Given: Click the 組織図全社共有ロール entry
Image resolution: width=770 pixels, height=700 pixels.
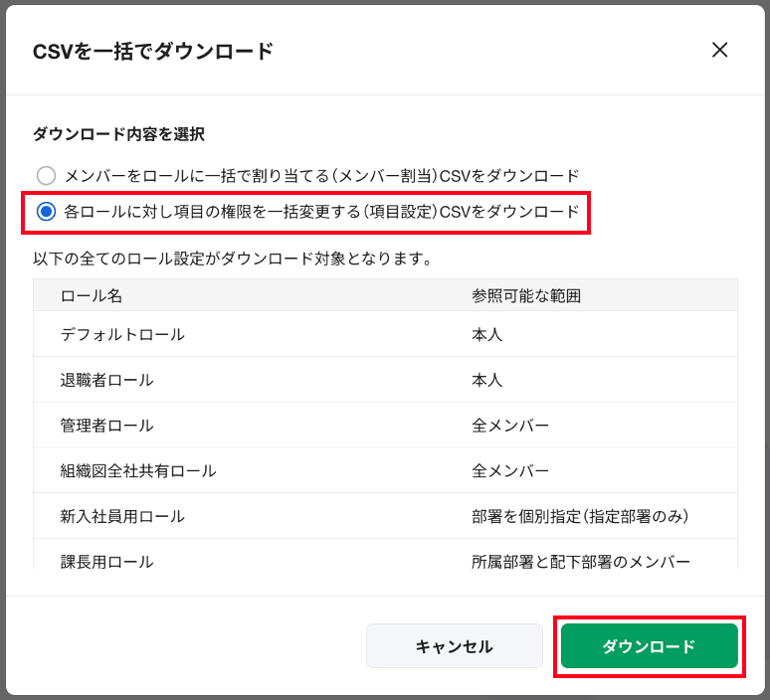Looking at the screenshot, I should (x=138, y=470).
